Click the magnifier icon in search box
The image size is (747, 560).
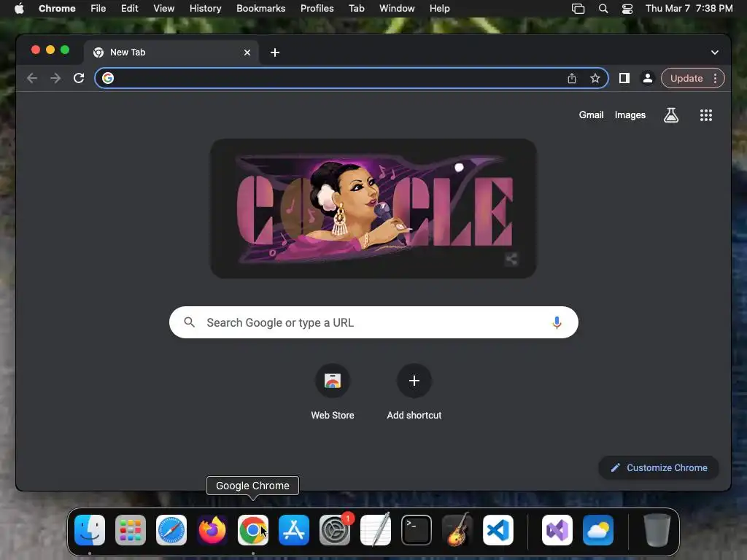pyautogui.click(x=189, y=322)
